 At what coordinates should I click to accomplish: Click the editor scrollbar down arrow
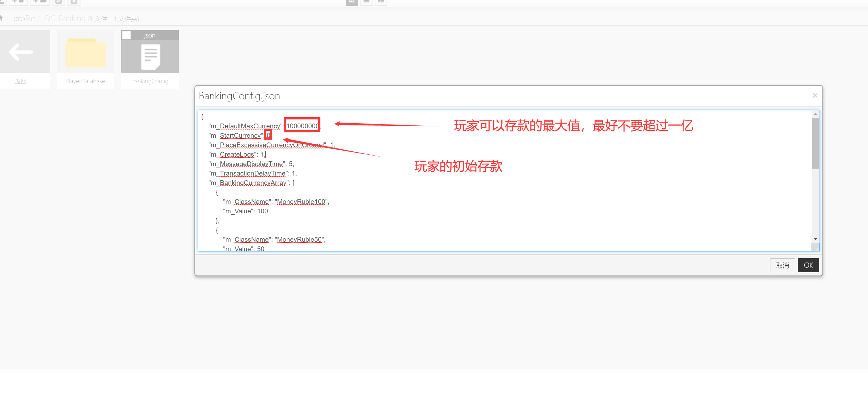click(x=815, y=239)
